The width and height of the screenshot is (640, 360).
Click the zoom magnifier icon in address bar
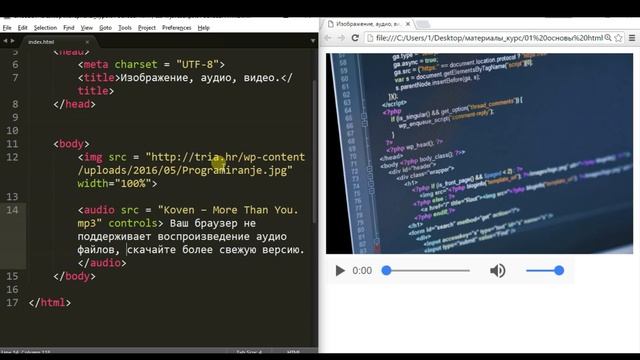point(608,38)
